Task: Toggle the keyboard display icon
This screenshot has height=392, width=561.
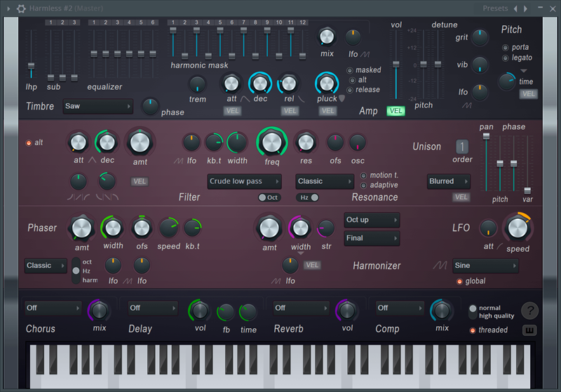Action: pos(530,330)
